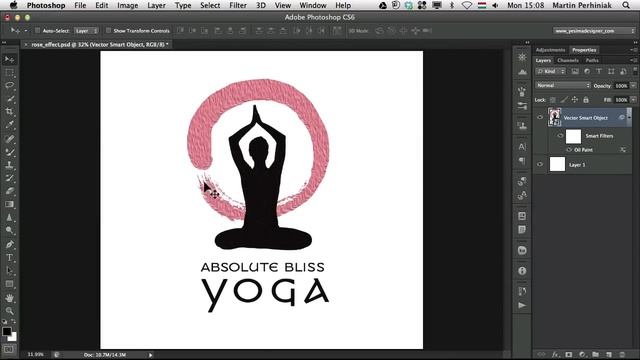Viewport: 640px width, 360px height.
Task: Hide Layer 1 visibility eye
Action: point(540,164)
